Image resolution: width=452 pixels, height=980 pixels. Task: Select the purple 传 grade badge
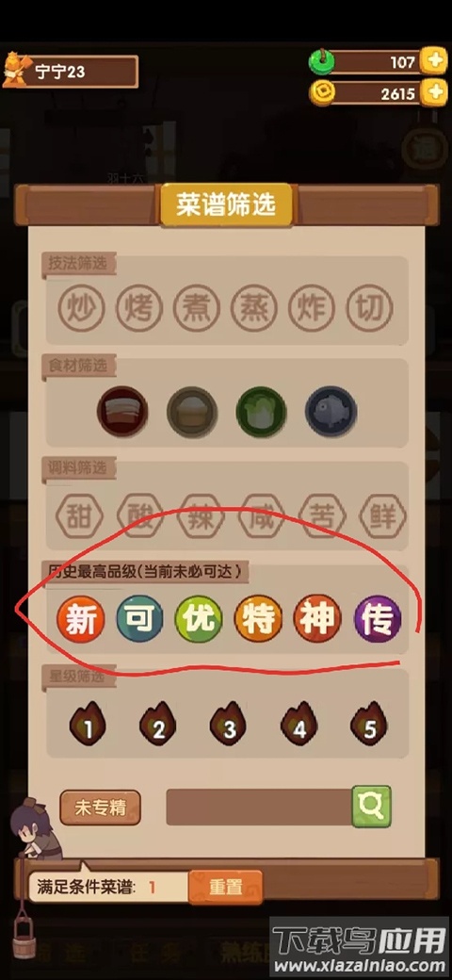378,619
